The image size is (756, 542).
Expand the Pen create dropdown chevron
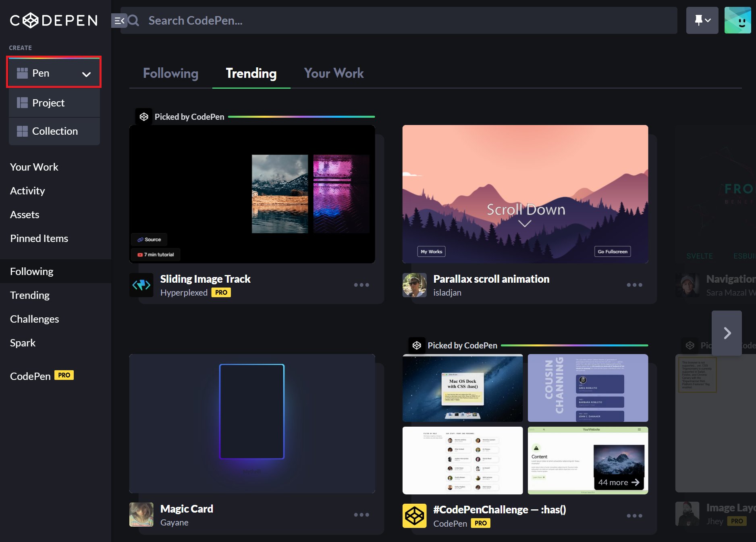pos(86,74)
